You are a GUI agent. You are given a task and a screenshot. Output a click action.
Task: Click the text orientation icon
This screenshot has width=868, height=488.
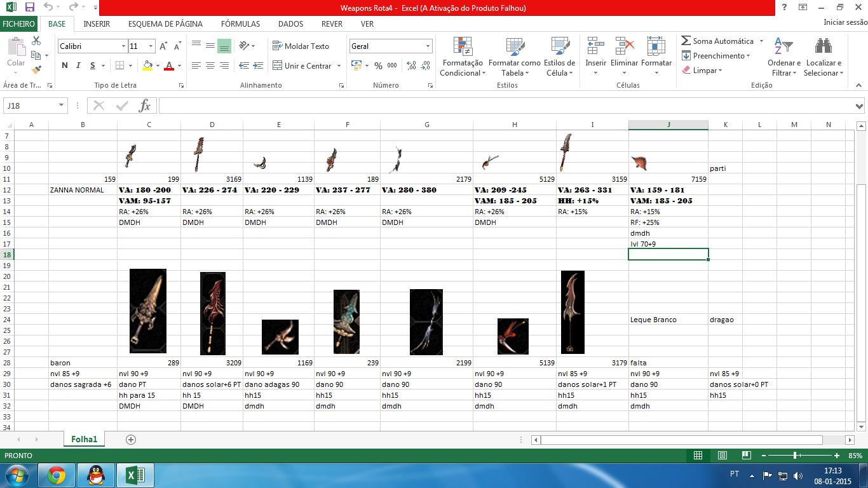click(x=243, y=46)
